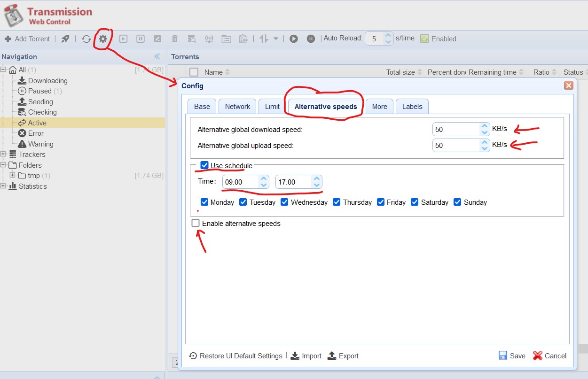Click the round Pause All icon
This screenshot has height=379, width=588.
tap(311, 39)
